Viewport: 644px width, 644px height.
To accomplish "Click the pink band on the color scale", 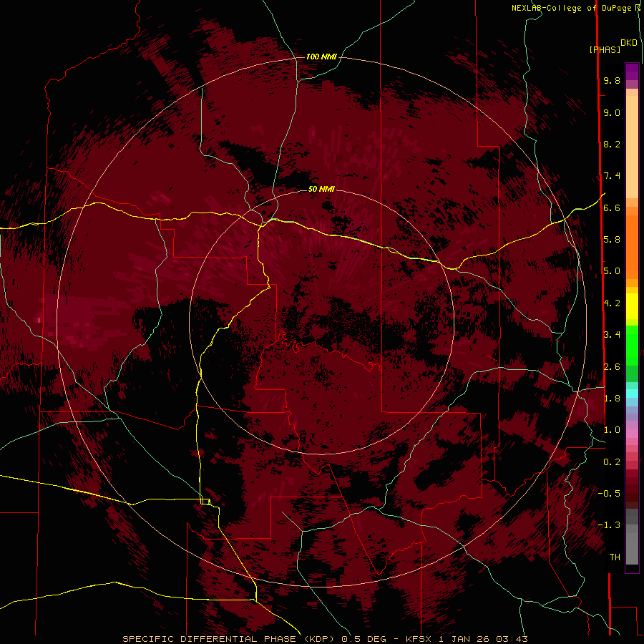I will pos(632,434).
